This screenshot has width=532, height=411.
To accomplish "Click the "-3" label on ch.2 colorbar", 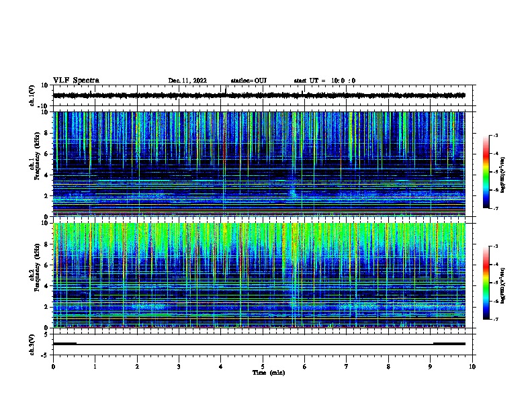I will coord(495,246).
